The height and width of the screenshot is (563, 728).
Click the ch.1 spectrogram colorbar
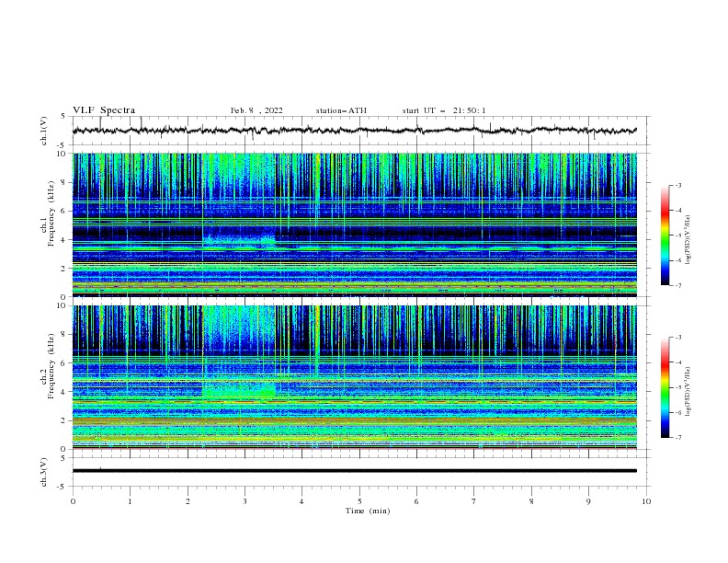pos(665,236)
